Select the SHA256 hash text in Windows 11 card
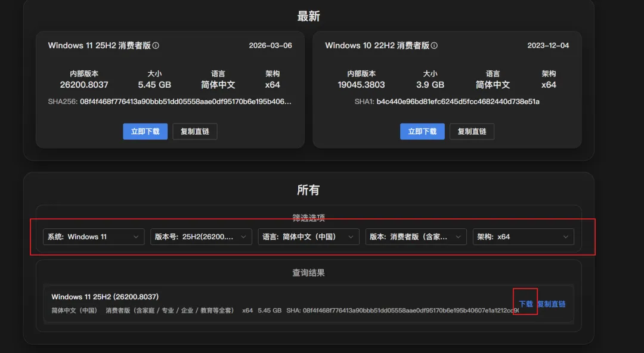 [x=185, y=101]
